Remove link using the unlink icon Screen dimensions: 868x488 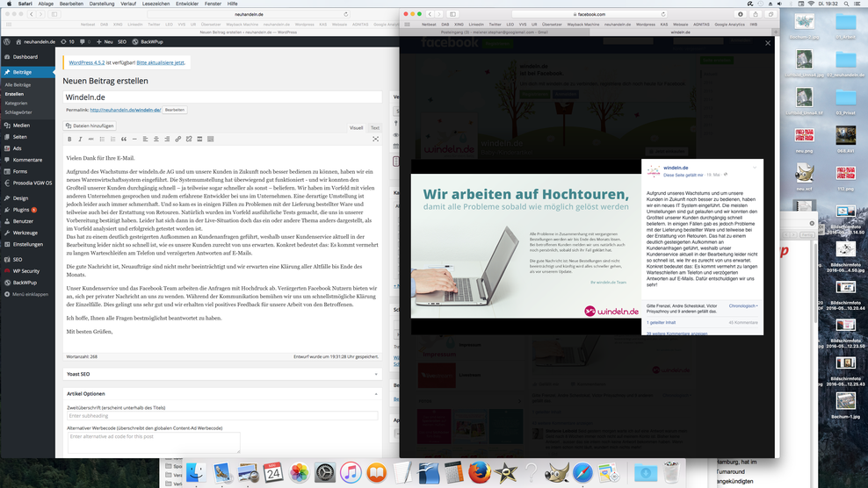click(x=189, y=140)
